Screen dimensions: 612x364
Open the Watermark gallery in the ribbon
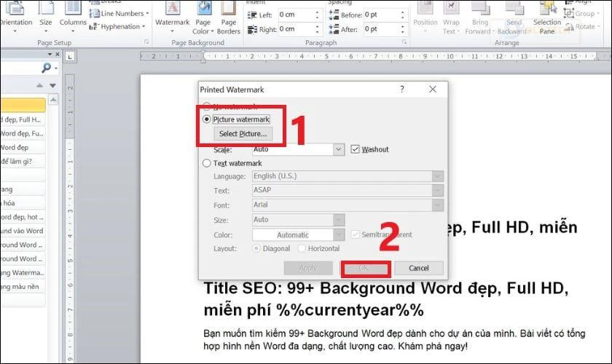coord(172,17)
